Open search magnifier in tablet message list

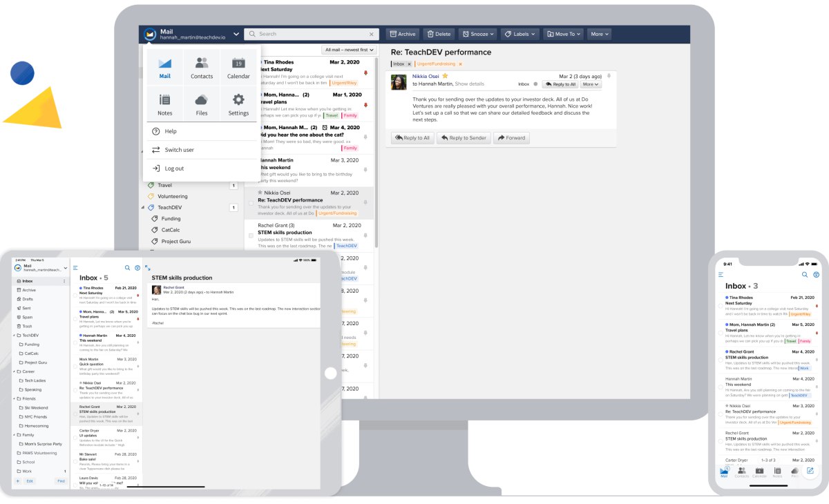click(128, 267)
